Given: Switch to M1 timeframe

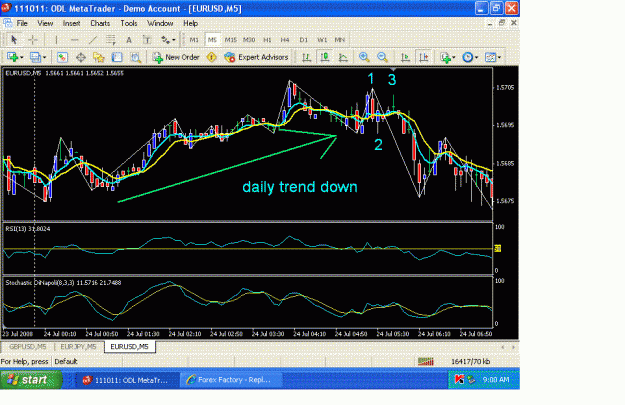Looking at the screenshot, I should tap(194, 39).
